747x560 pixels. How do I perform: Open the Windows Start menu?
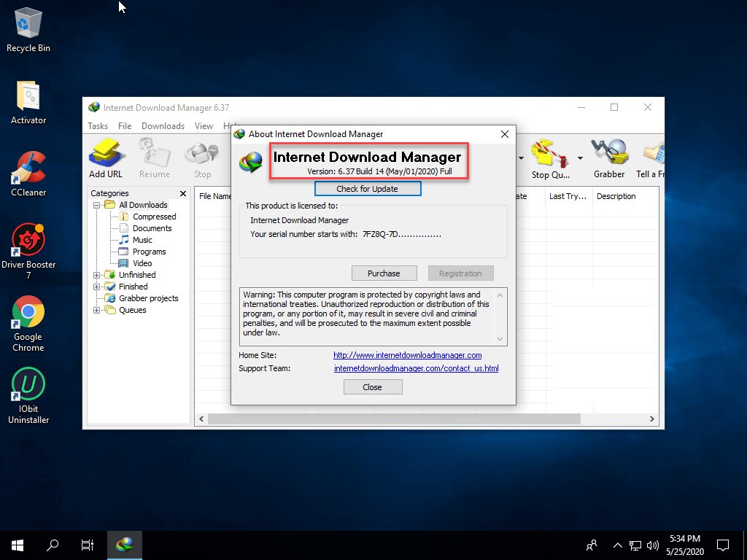[x=18, y=545]
